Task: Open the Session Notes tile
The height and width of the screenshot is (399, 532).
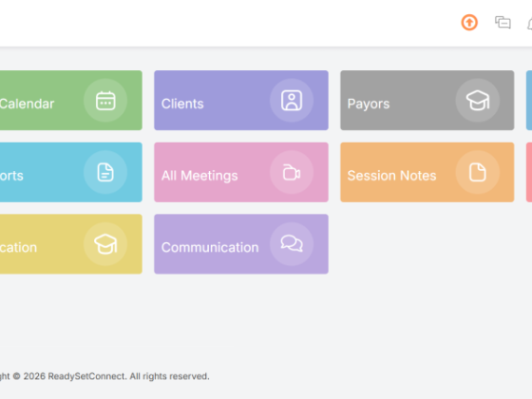Action: pyautogui.click(x=427, y=172)
